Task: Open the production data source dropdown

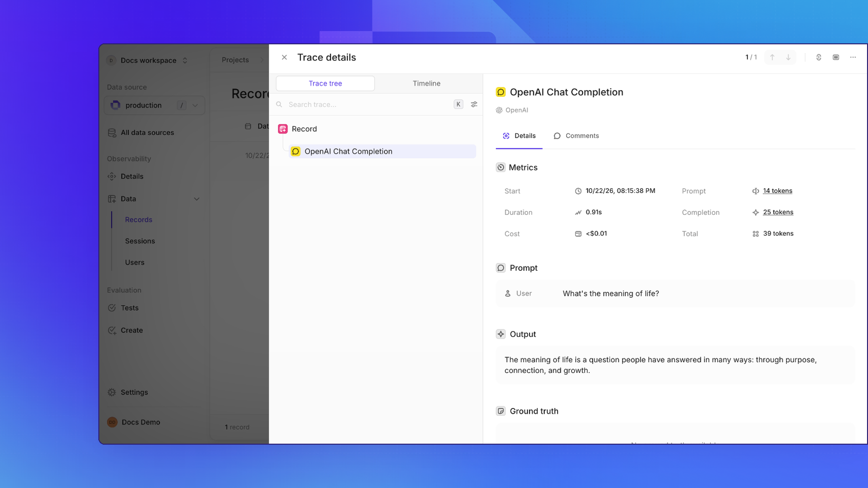Action: point(154,106)
